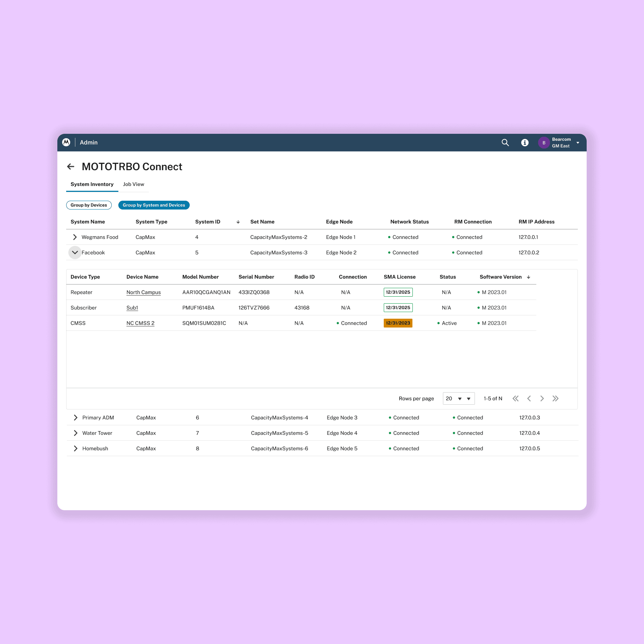Image resolution: width=644 pixels, height=644 pixels.
Task: Click '433IZQ0368' serial number cell
Action: tap(254, 293)
